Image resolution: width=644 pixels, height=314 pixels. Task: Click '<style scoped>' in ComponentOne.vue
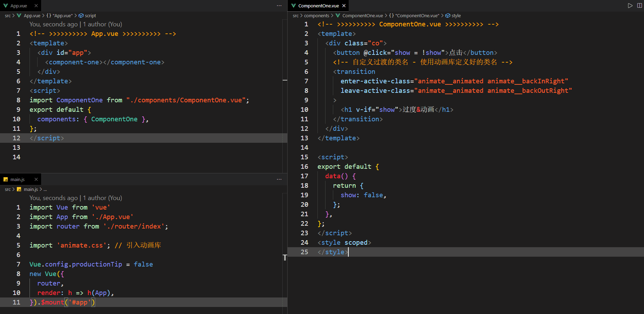[344, 242]
